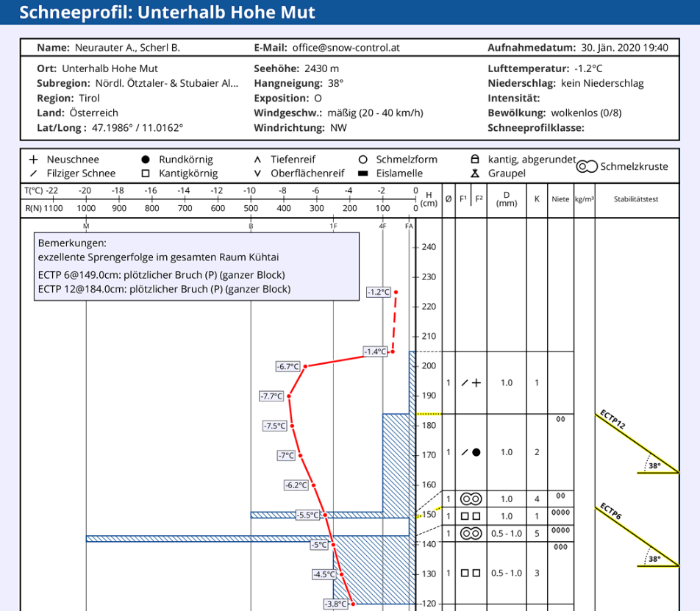
Task: Select the Niederschlag value kein Niederschlag
Action: pos(602,83)
